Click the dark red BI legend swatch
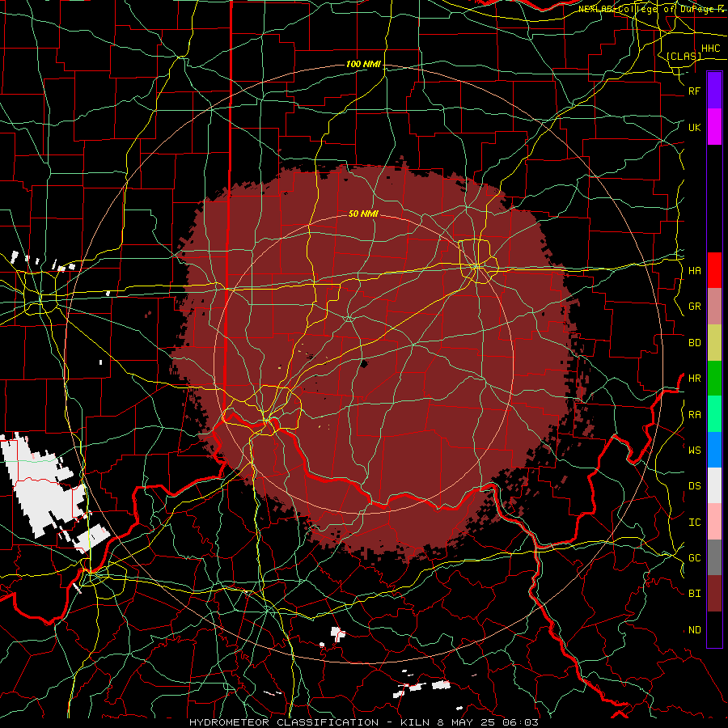 coord(714,594)
